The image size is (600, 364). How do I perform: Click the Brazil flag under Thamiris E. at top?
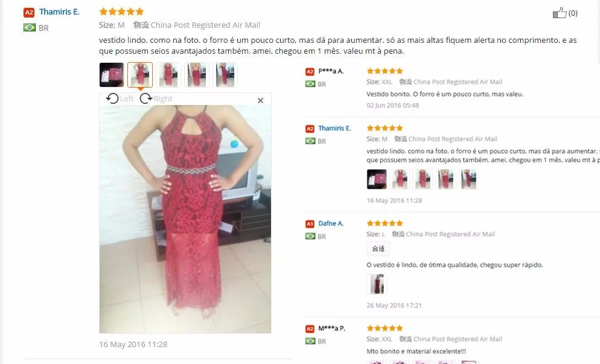[x=30, y=28]
